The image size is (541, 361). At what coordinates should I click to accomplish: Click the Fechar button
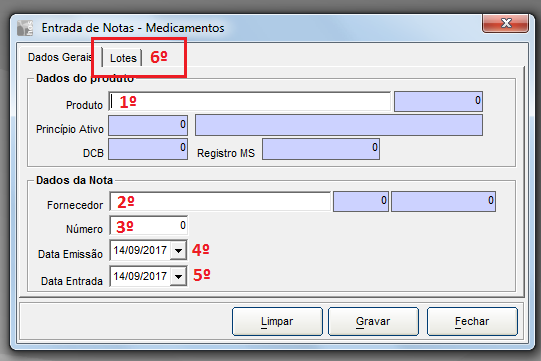coord(472,321)
